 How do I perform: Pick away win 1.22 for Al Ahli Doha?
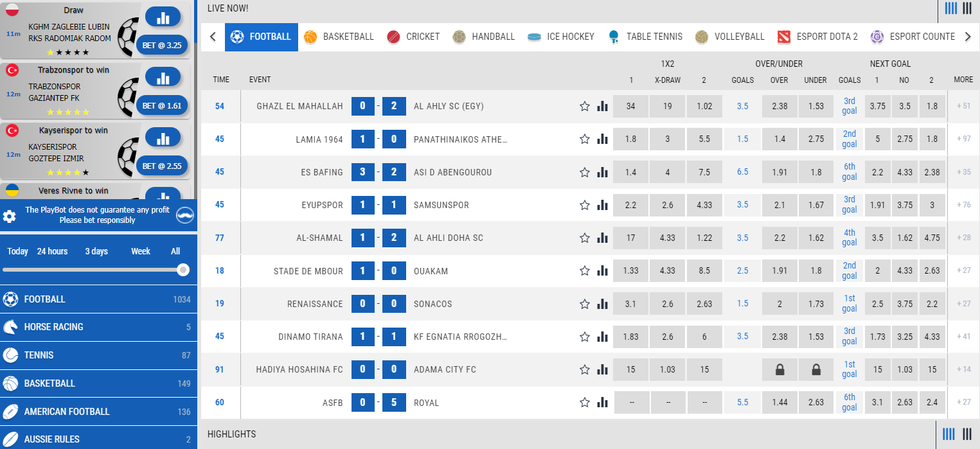point(704,238)
